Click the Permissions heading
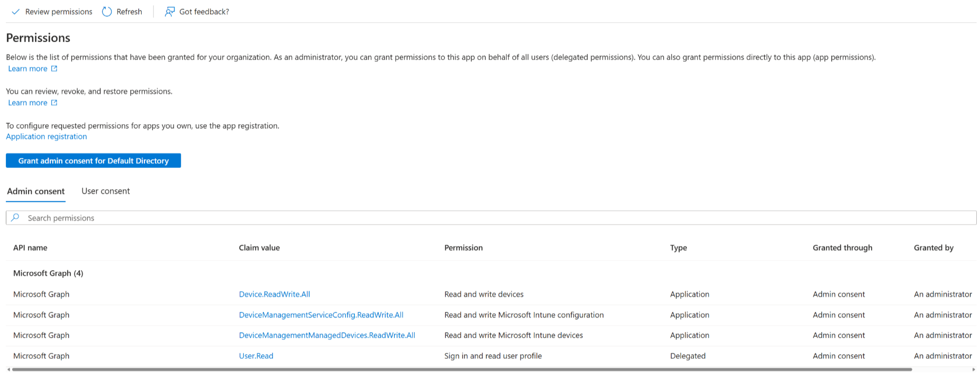Screen dimensions: 980x378 pos(38,38)
